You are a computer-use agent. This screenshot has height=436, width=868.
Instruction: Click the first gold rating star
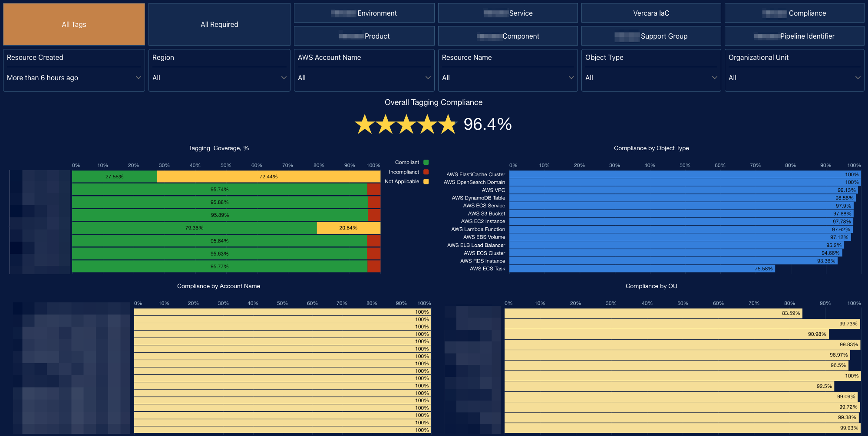click(x=365, y=125)
